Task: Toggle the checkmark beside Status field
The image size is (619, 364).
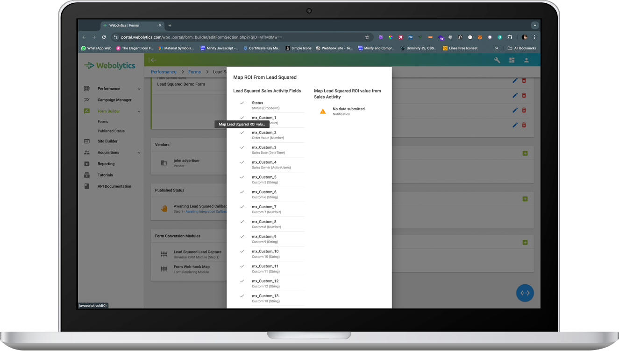Action: click(242, 103)
